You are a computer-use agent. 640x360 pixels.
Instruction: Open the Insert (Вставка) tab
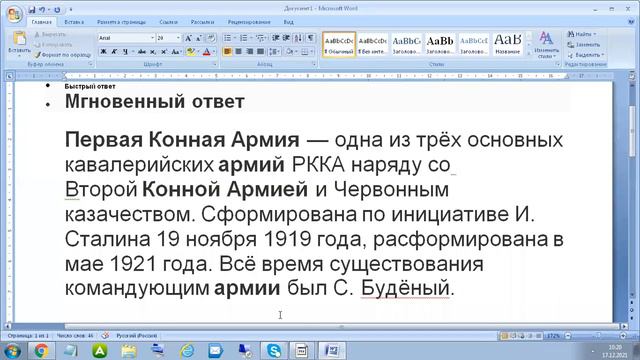click(74, 22)
